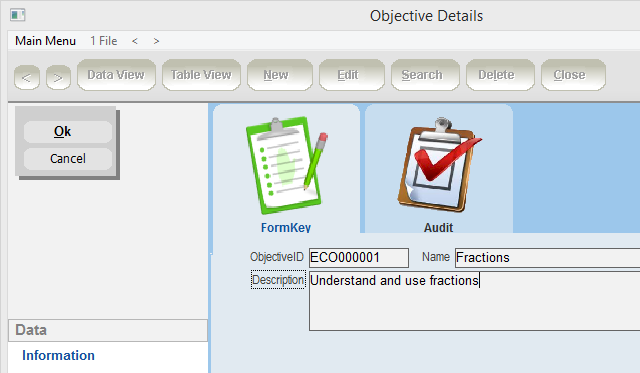This screenshot has width=640, height=373.
Task: Confirm changes with Ok button
Action: point(68,132)
